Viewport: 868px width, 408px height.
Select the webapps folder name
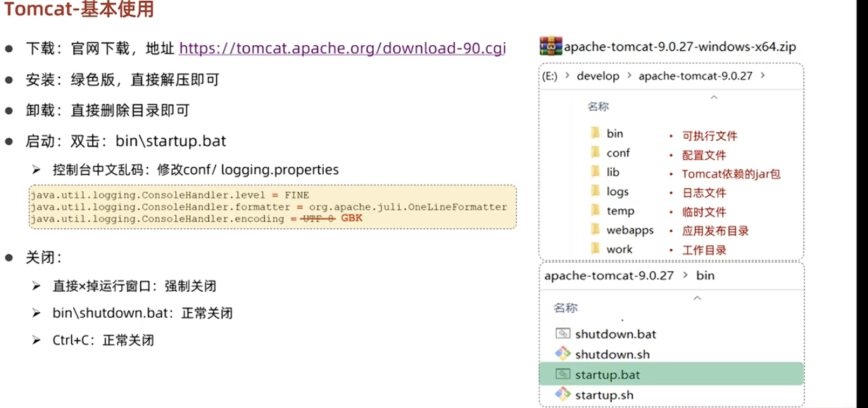click(630, 230)
